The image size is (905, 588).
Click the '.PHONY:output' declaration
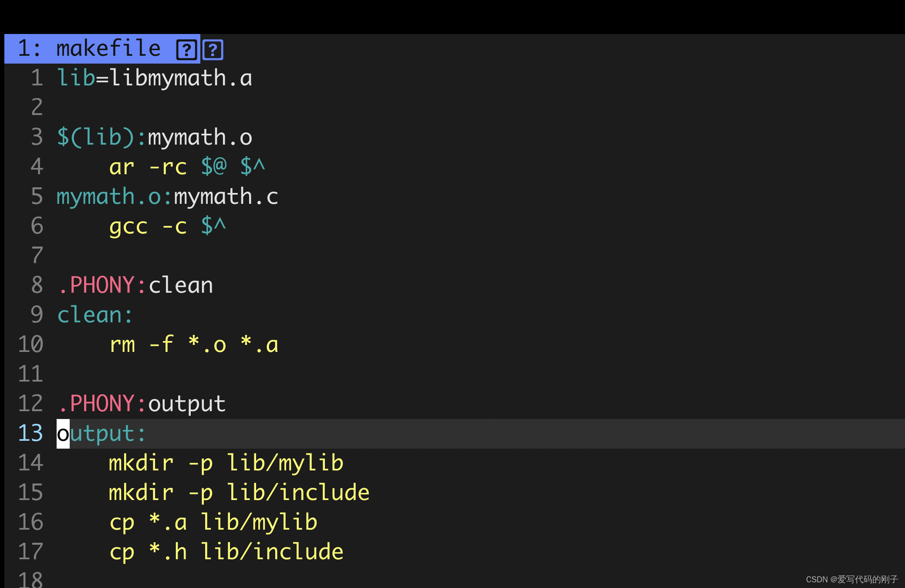coord(142,404)
